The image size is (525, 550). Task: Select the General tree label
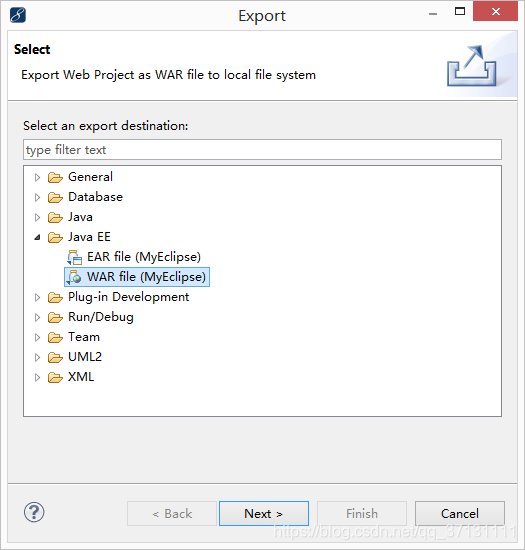90,177
